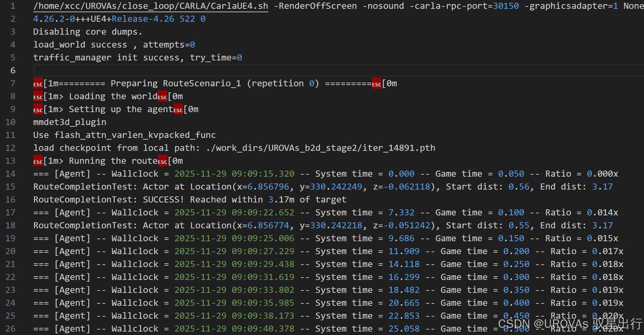Select line number 26 in gutter
Viewport: 644px width, 335px height.
11,329
